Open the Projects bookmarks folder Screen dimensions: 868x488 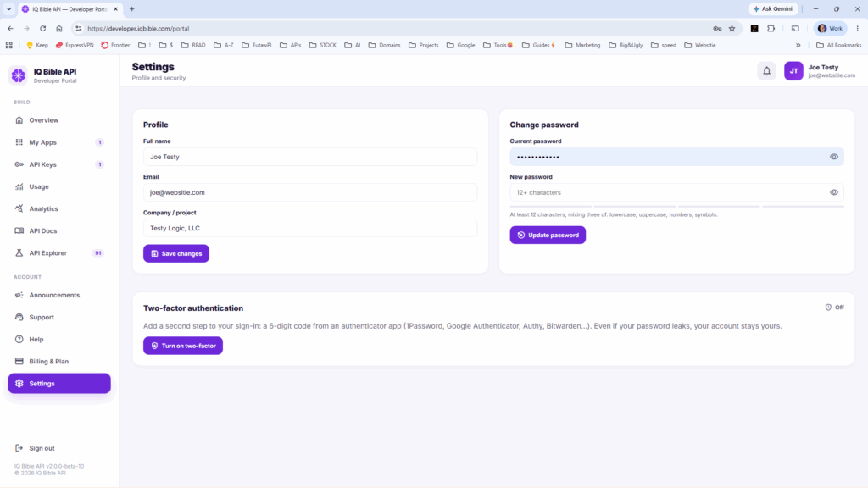coord(424,46)
